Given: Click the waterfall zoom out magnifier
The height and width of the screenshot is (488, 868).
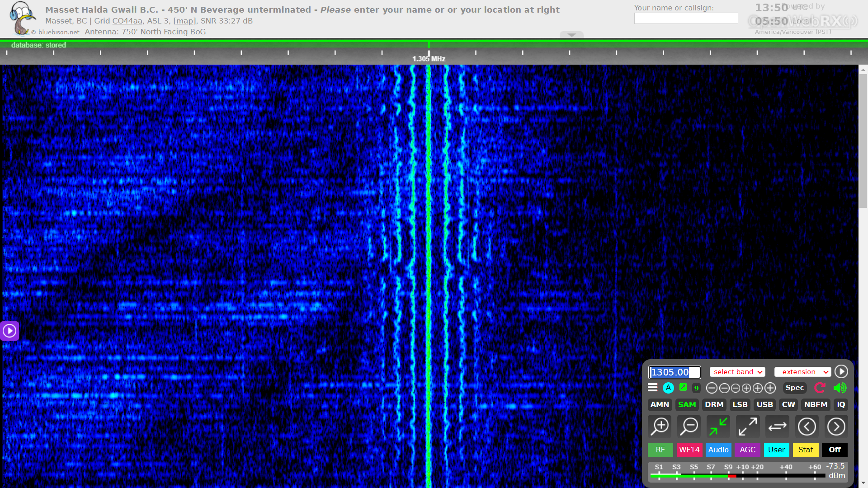Looking at the screenshot, I should pos(689,426).
